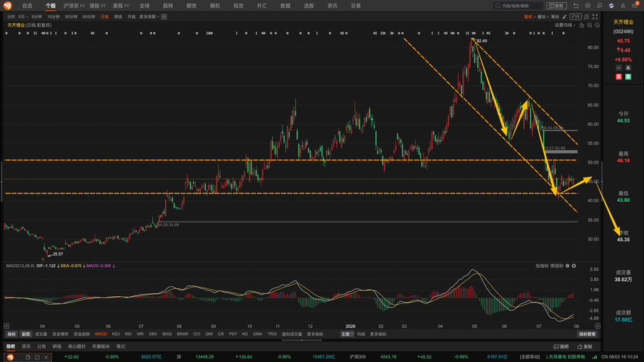The image size is (644, 362).
Task: Expand the 设置均线 dropdown
Action: [x=565, y=25]
